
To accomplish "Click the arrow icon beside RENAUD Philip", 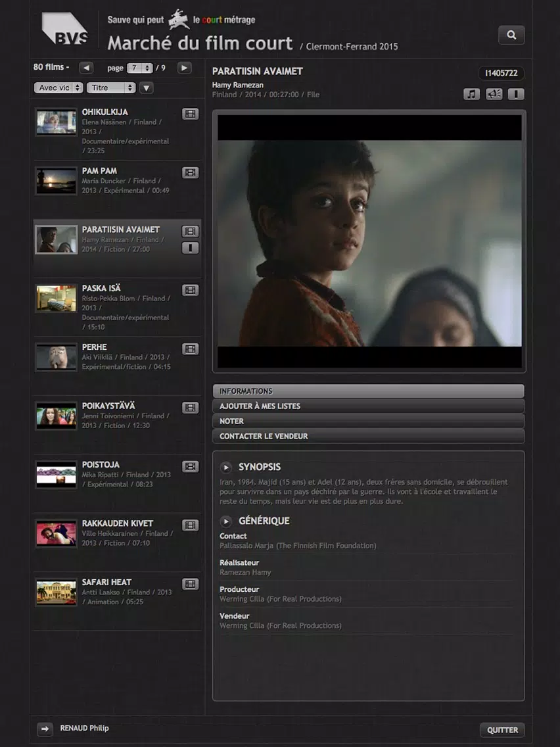I will click(x=45, y=729).
